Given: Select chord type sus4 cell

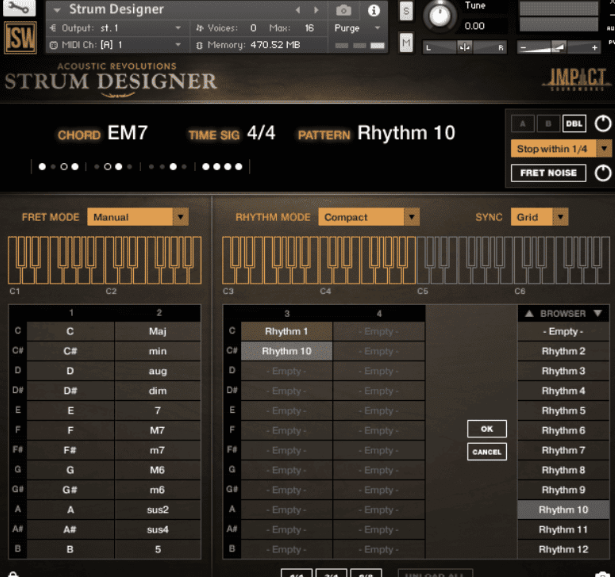Looking at the screenshot, I should (x=158, y=530).
